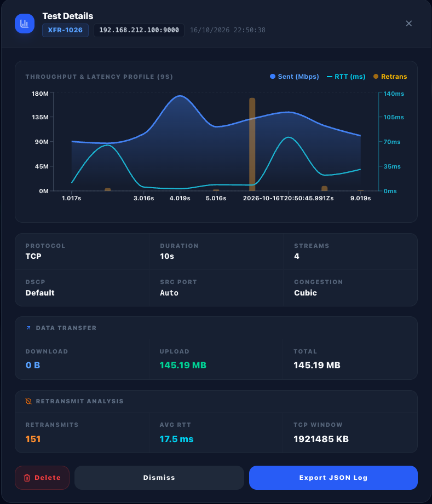Screen dimensions: 432x504
Task: Click the Src Port value Auto
Action: click(x=169, y=293)
